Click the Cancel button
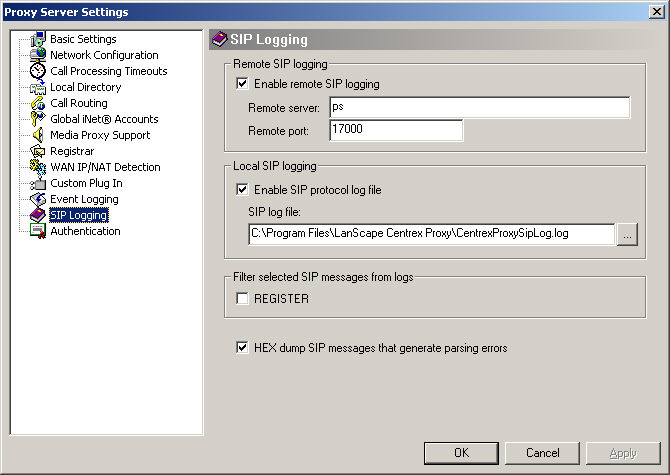 tap(542, 453)
